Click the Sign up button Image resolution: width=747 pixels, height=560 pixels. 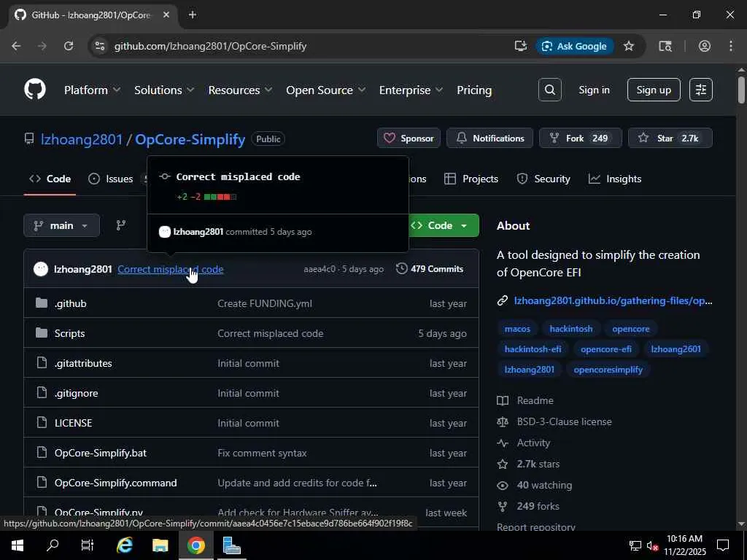click(x=654, y=90)
